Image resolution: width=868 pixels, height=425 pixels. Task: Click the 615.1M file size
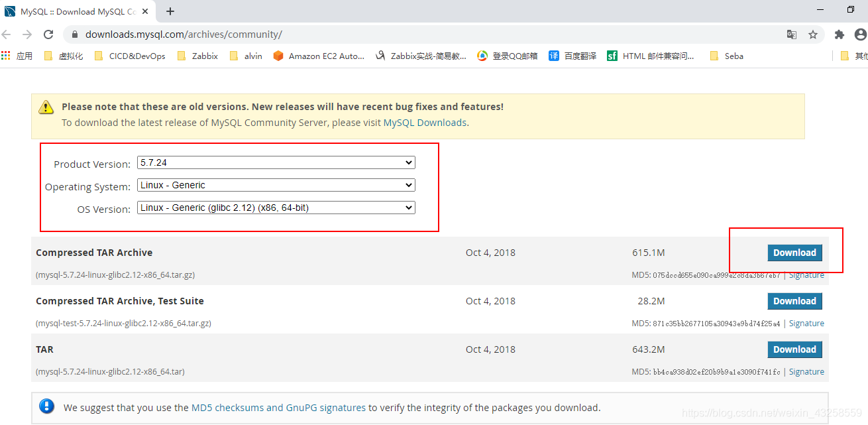point(649,253)
